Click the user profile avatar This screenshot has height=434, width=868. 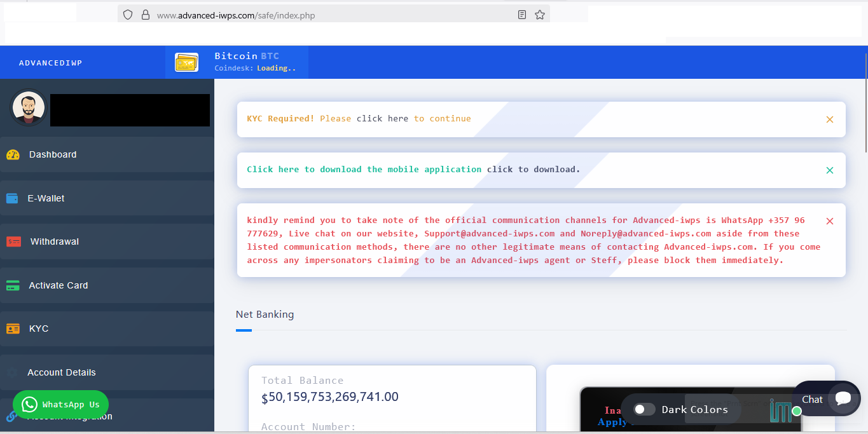29,107
